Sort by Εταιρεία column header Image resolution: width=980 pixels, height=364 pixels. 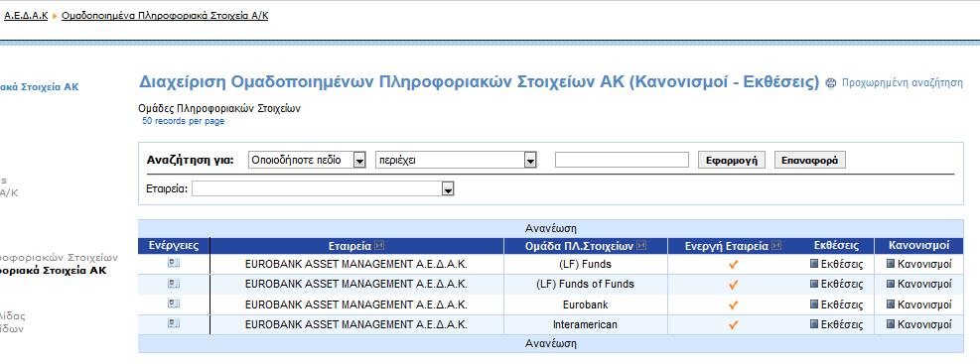point(350,246)
